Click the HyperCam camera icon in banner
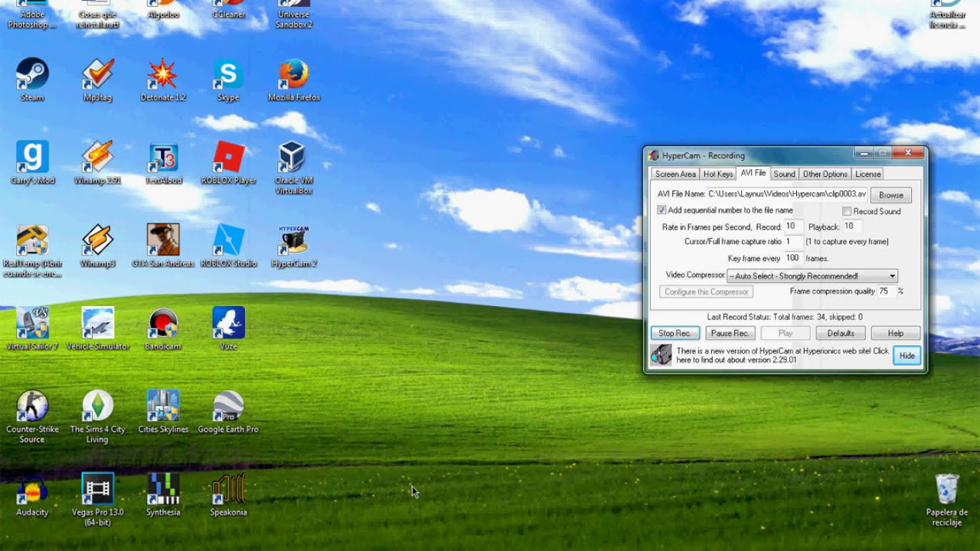Viewport: 980px width, 551px height. pyautogui.click(x=661, y=355)
